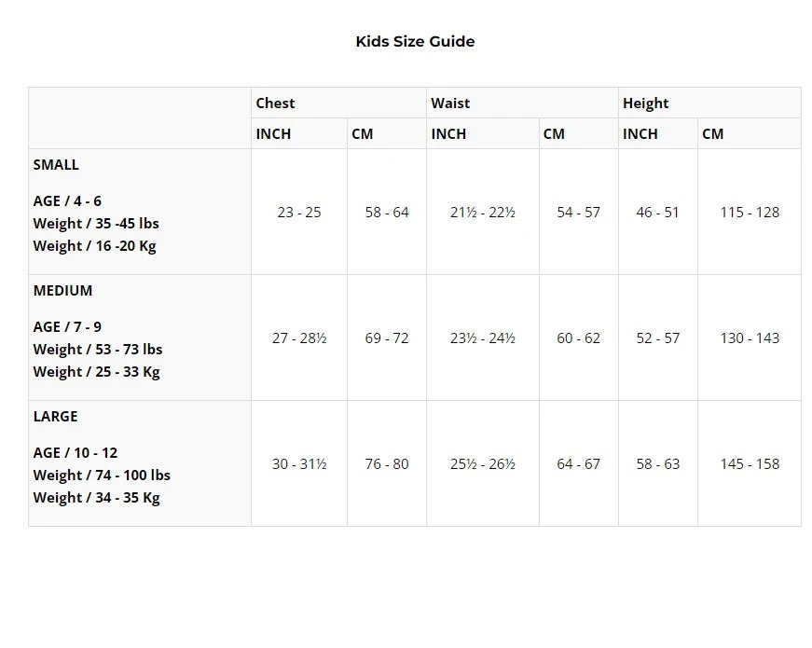Viewport: 812px width, 648px height.
Task: Click the Large chest cm value 76 - 80
Action: pos(387,464)
